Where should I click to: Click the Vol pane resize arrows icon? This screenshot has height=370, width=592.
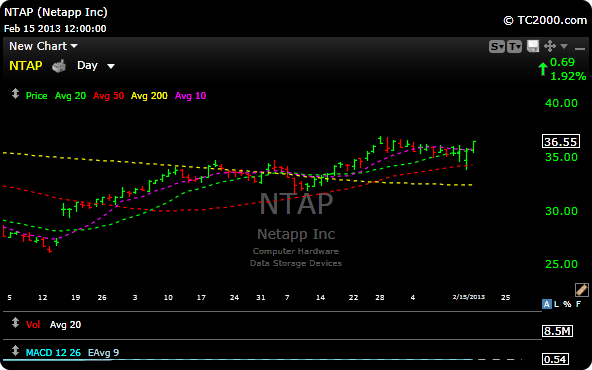tap(15, 322)
